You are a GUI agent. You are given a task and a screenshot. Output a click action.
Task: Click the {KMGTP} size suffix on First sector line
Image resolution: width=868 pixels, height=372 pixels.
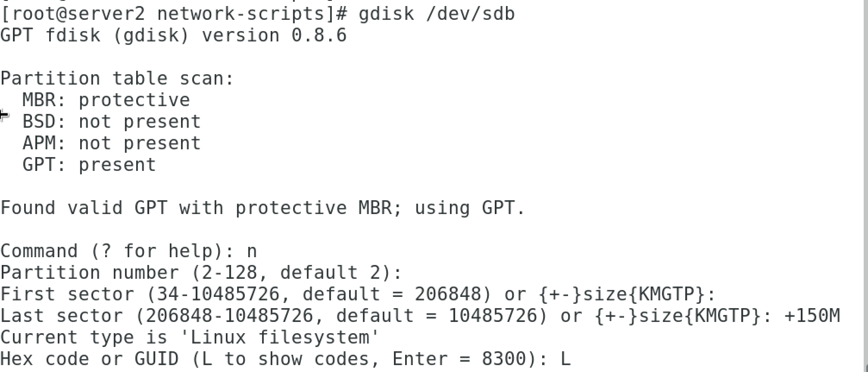[x=666, y=294]
